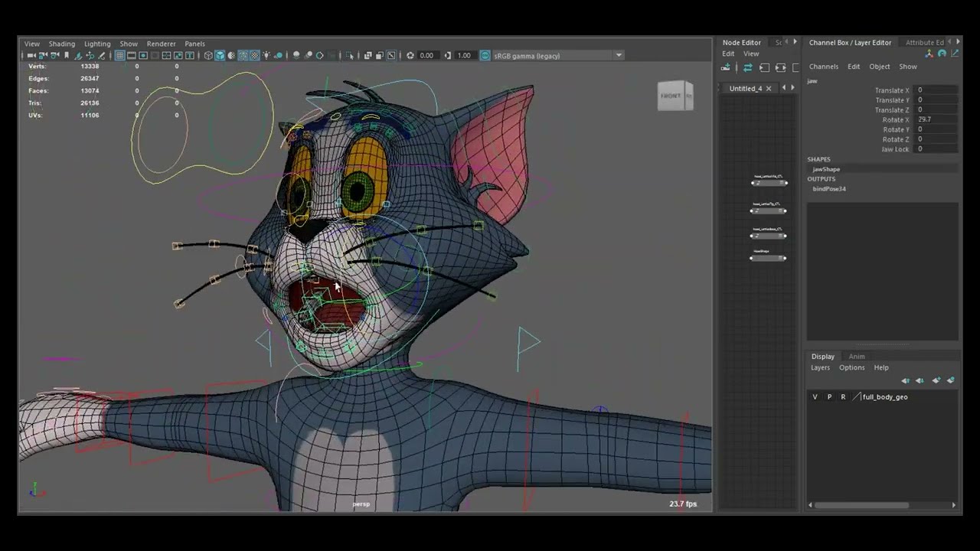The width and height of the screenshot is (980, 551).
Task: Click the bookmark icon in viewport toolbar
Action: [67, 56]
